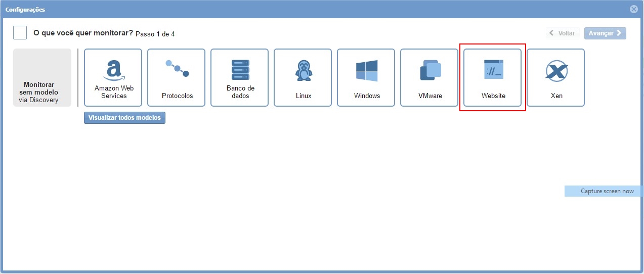The width and height of the screenshot is (644, 274).
Task: Choose the Protocolos connected-nodes icon
Action: point(177,68)
